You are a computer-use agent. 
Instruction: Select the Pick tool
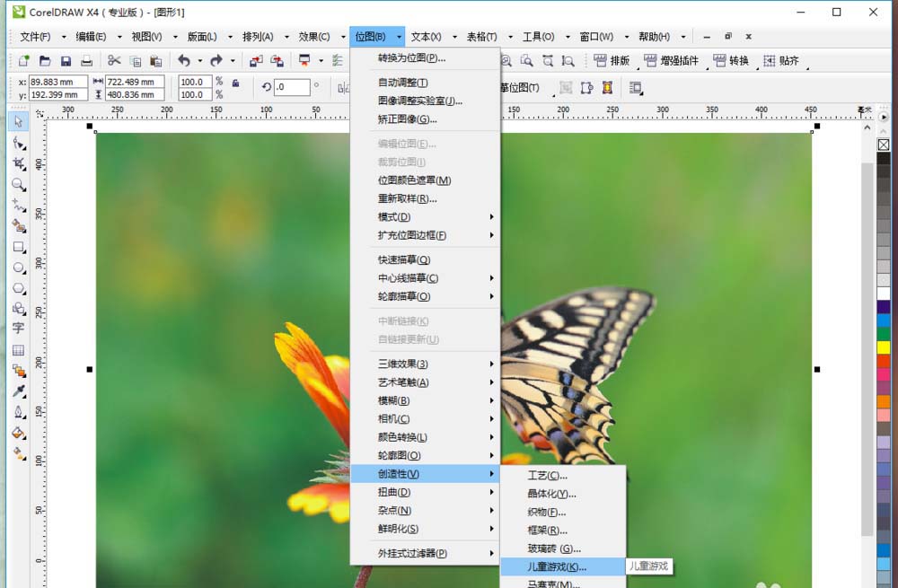pos(19,121)
